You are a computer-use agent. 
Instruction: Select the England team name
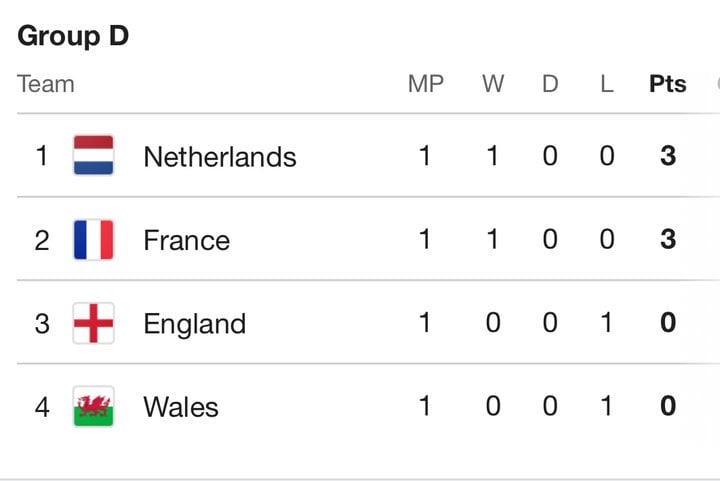tap(195, 324)
